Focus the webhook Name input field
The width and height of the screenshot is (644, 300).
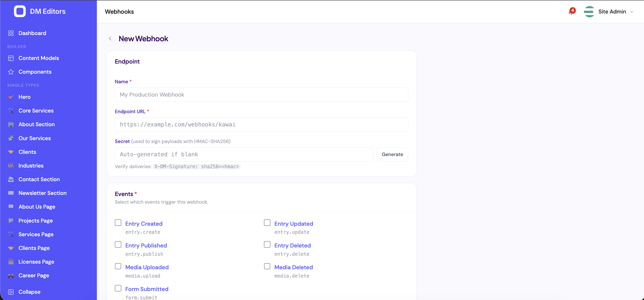tap(261, 95)
